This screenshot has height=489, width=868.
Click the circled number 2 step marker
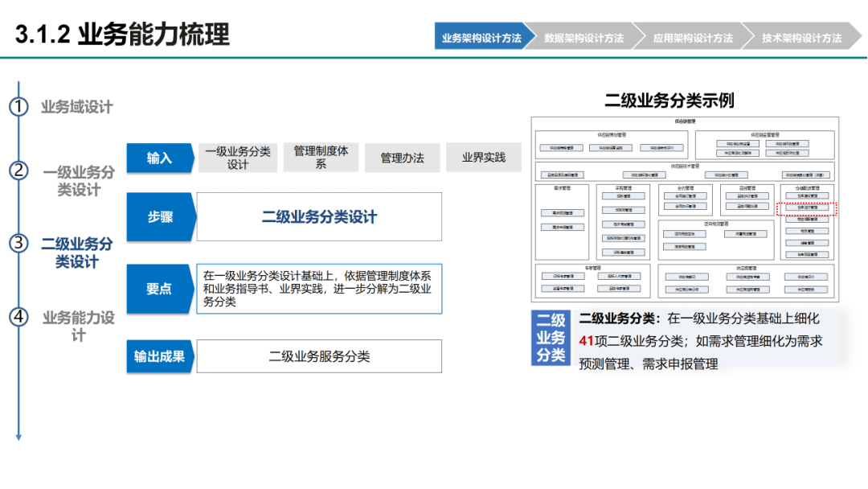point(18,170)
